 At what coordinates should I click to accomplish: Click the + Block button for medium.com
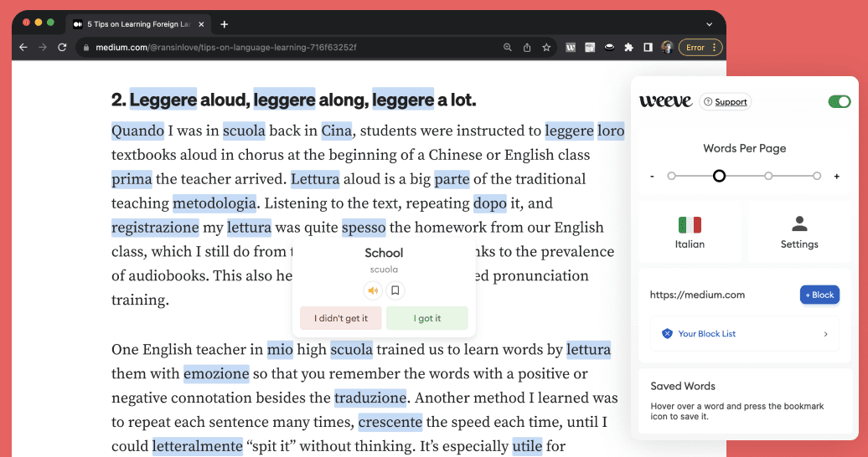tap(819, 295)
